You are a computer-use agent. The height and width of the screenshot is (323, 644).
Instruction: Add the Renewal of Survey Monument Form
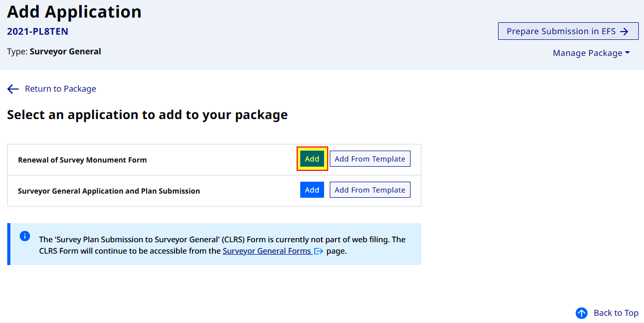click(312, 159)
